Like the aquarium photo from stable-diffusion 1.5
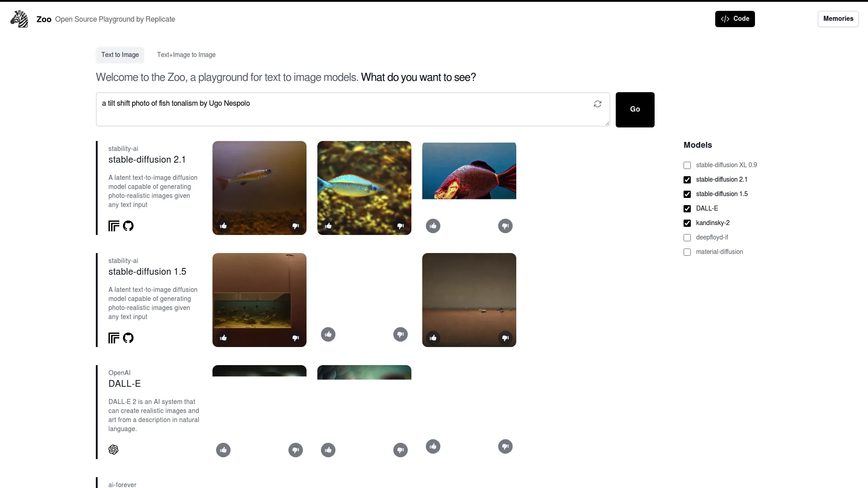The width and height of the screenshot is (868, 488). coord(223,338)
